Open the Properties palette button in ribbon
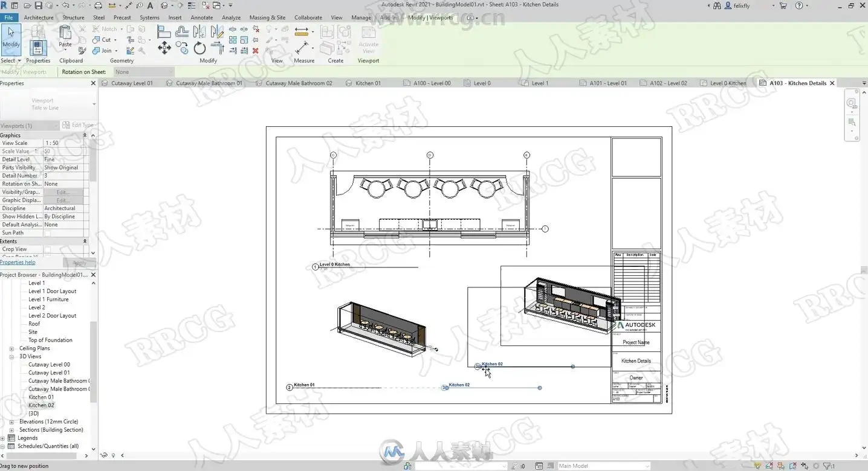 pyautogui.click(x=38, y=48)
